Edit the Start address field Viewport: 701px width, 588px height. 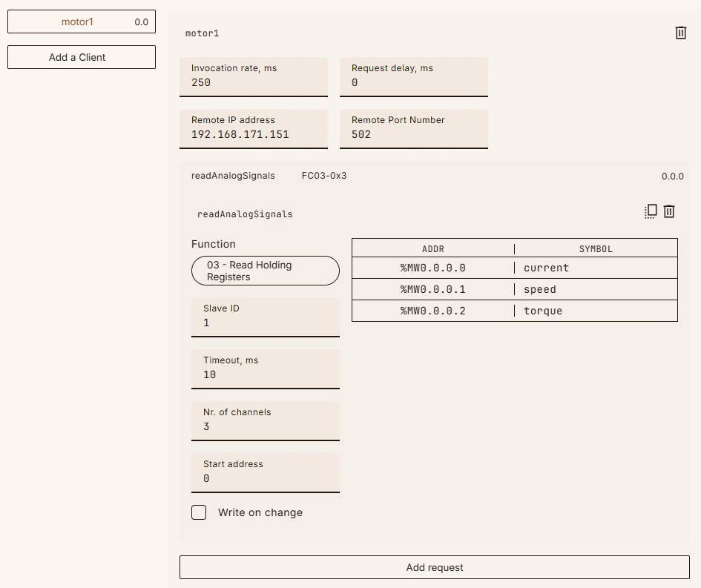click(265, 473)
